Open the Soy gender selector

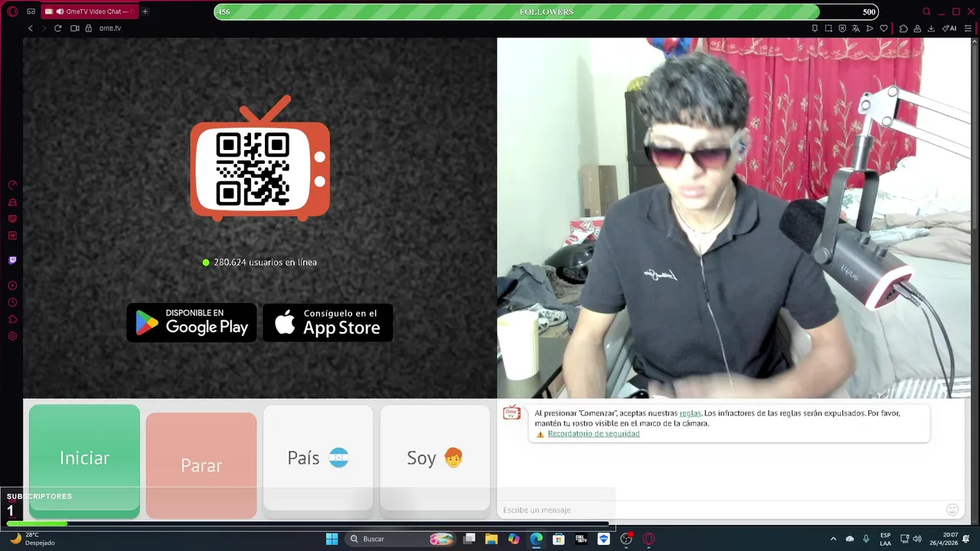[435, 458]
